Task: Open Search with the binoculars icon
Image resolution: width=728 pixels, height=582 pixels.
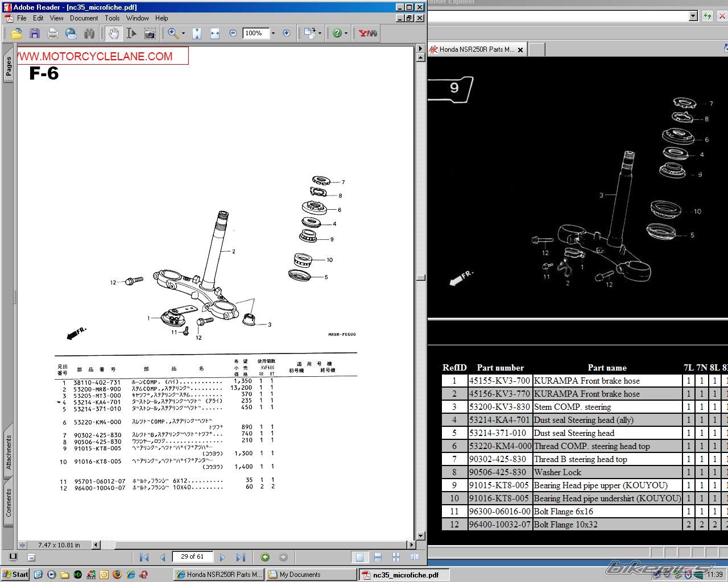Action: pyautogui.click(x=89, y=34)
